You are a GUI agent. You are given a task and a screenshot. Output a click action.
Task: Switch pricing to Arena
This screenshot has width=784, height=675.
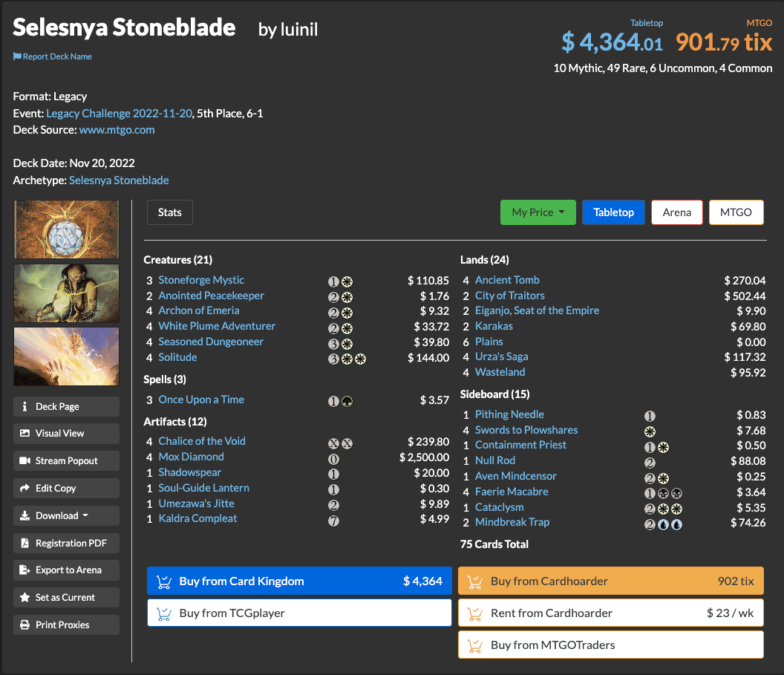point(676,212)
